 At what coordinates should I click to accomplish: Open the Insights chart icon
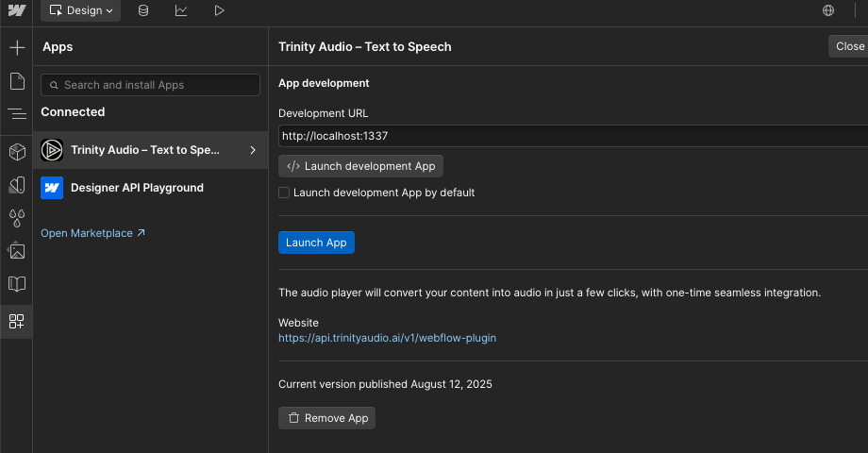pos(181,11)
